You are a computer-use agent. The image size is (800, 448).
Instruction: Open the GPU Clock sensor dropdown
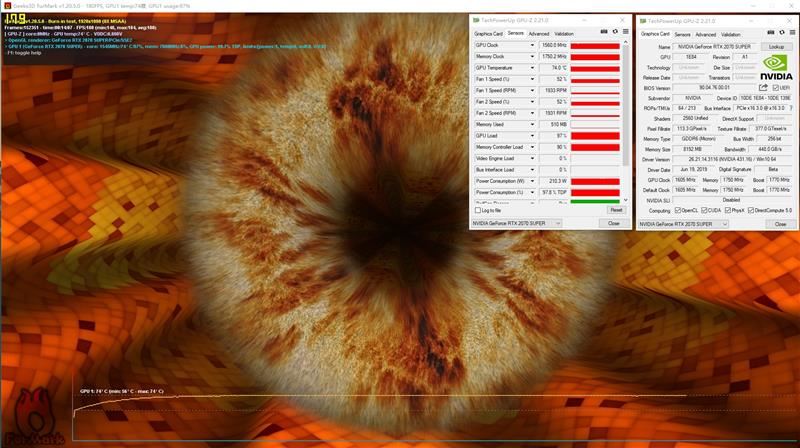(x=532, y=45)
